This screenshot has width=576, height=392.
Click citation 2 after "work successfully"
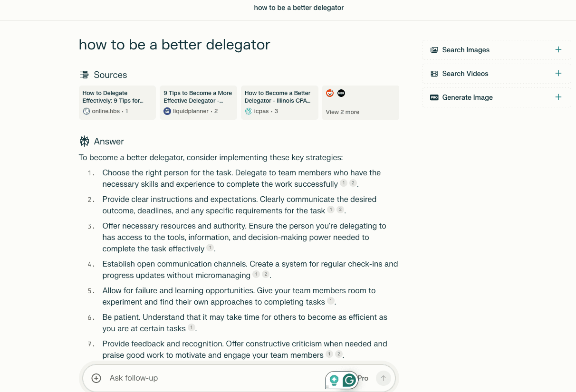pos(353,183)
